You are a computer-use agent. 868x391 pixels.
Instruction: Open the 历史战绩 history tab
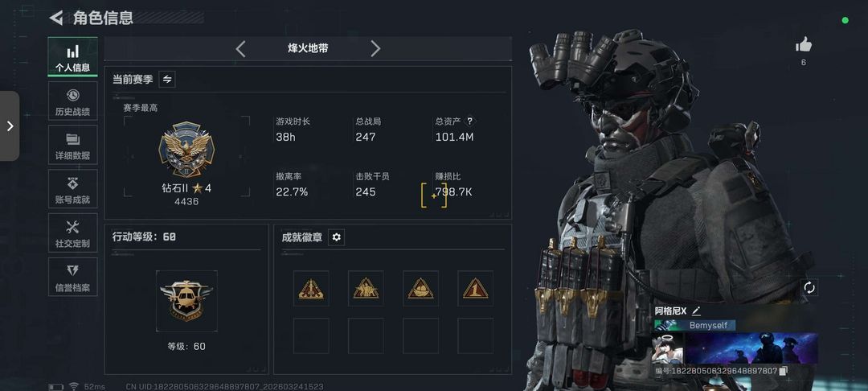(x=72, y=101)
